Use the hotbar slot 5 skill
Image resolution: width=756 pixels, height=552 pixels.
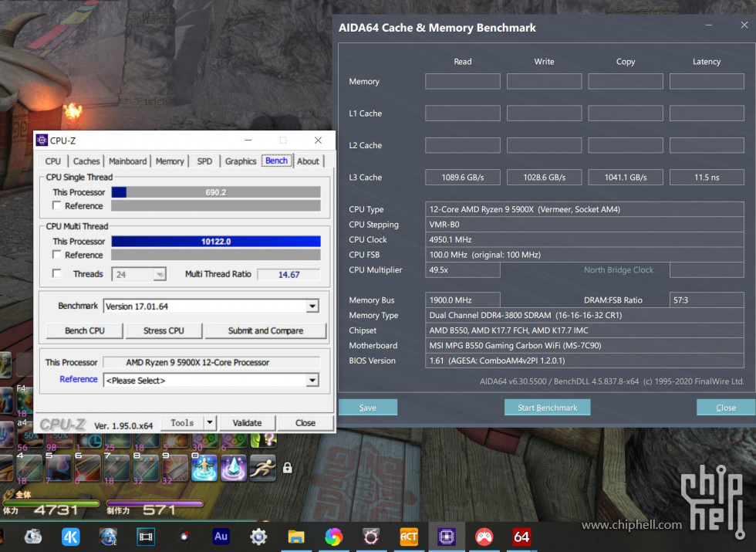point(59,468)
